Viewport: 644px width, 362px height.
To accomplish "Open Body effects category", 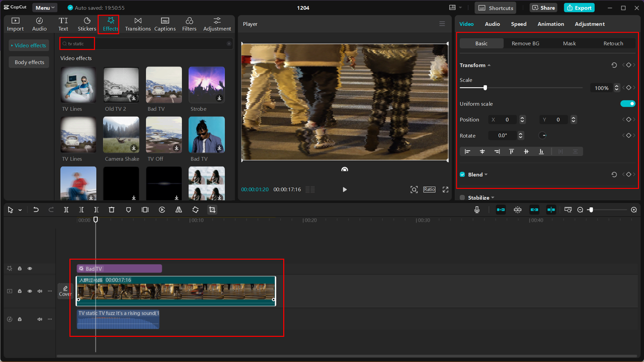I will click(29, 62).
